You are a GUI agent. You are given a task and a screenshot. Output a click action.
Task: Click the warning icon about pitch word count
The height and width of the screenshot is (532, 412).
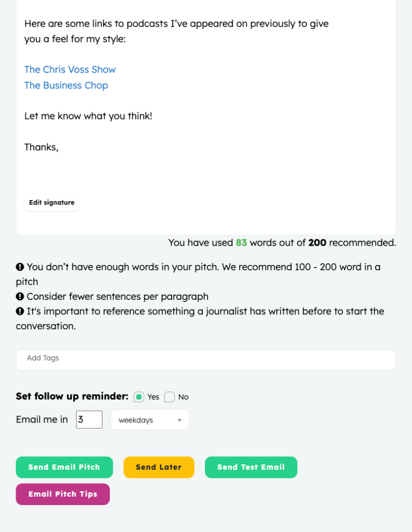point(20,267)
